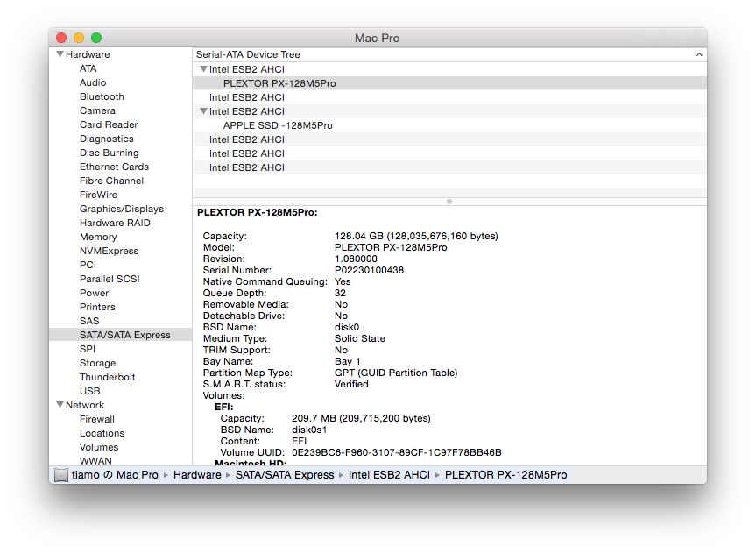Viewport: 756px width, 554px height.
Task: Open Firewall under Network
Action: click(x=97, y=419)
